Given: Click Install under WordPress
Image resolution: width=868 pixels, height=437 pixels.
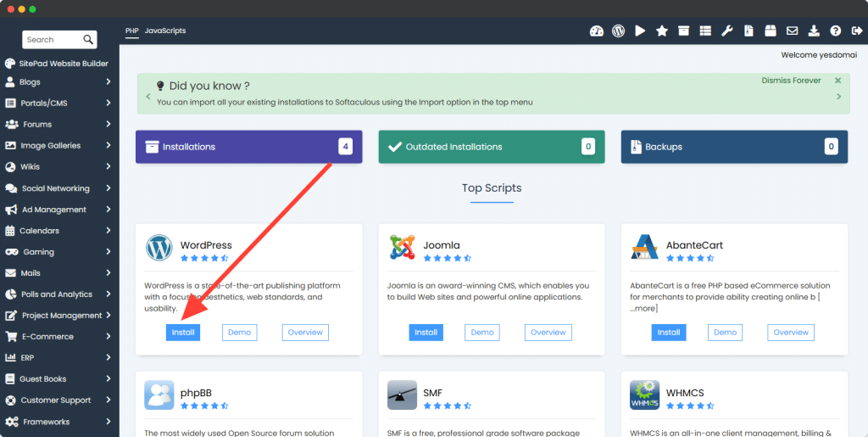Looking at the screenshot, I should [183, 333].
